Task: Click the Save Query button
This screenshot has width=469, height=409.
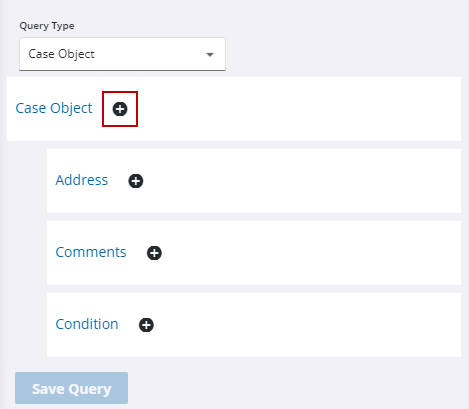Action: (71, 388)
